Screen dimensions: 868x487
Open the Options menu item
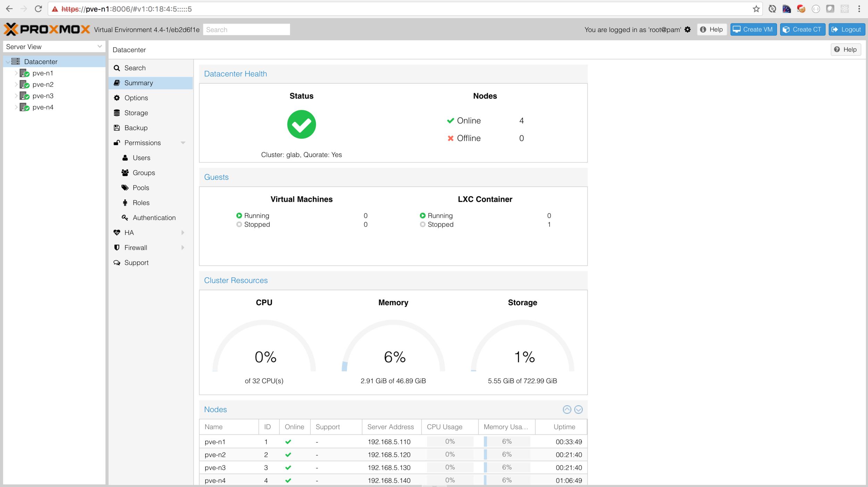[x=151, y=98]
